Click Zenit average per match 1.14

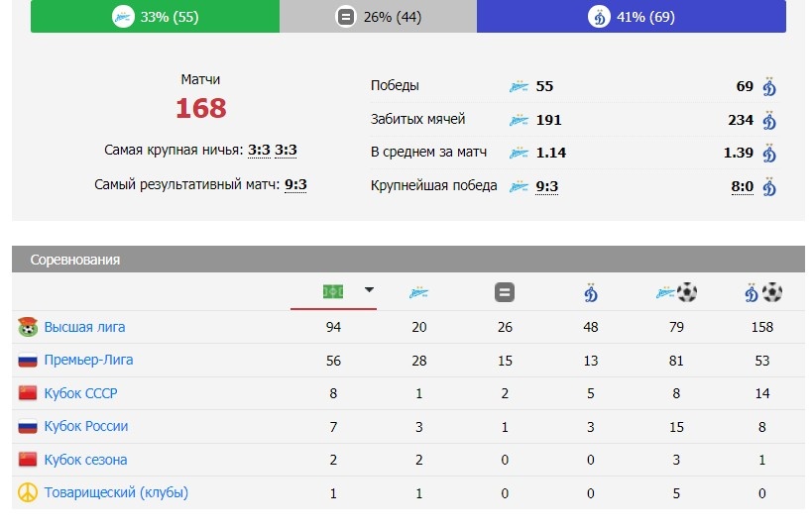(551, 154)
